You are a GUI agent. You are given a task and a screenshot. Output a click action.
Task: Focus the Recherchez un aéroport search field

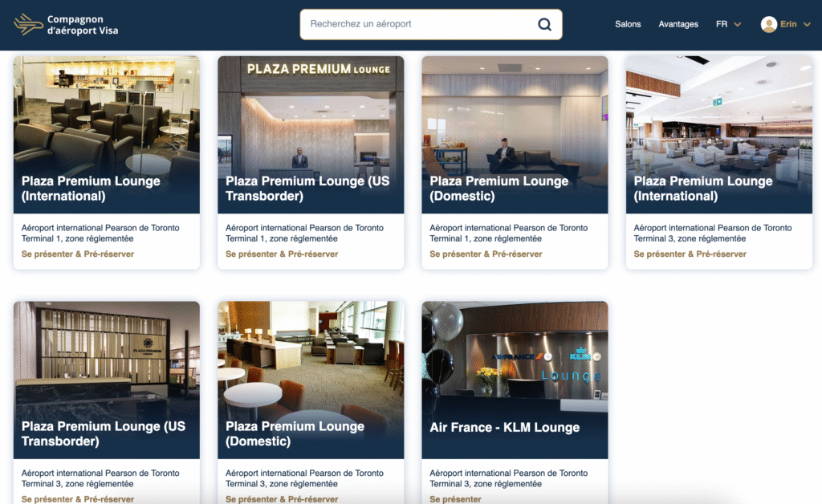coord(419,24)
